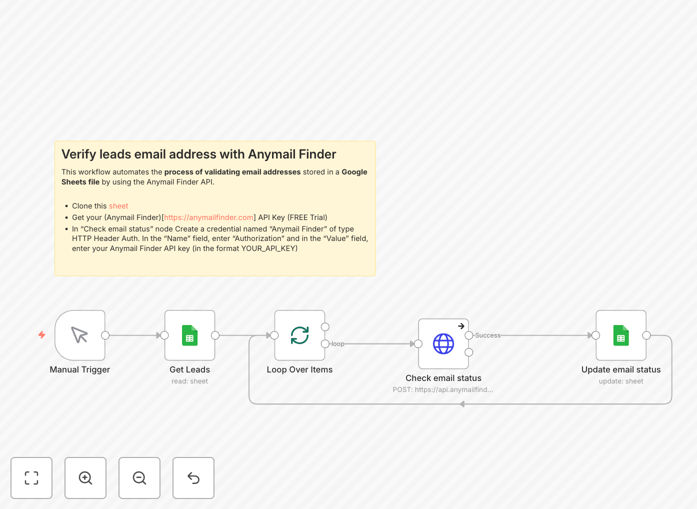Open the anymailfinder.com link

click(x=209, y=217)
